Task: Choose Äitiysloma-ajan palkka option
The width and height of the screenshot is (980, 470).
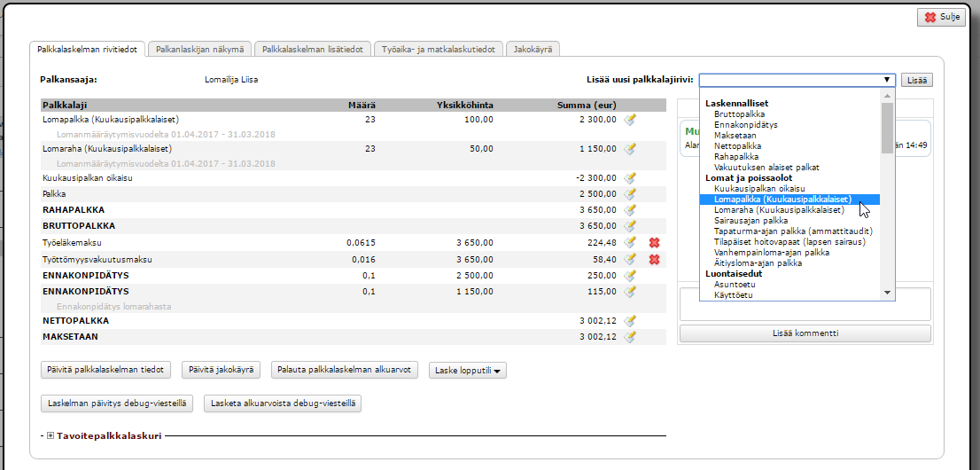Action: point(758,262)
